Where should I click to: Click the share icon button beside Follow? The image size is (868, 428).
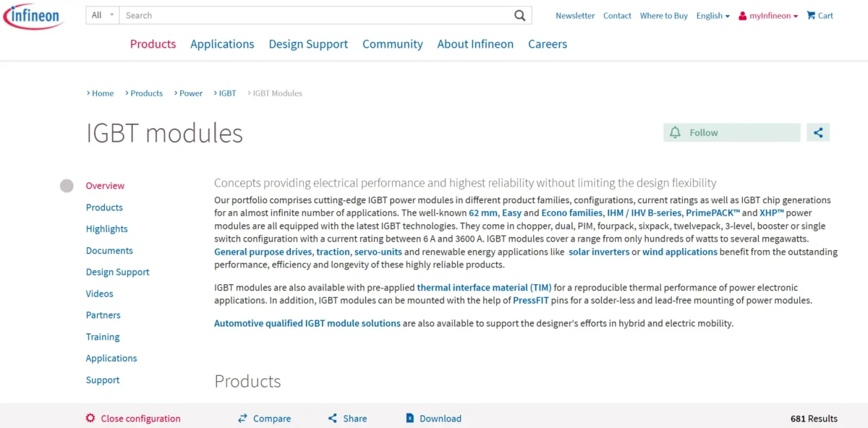pyautogui.click(x=818, y=132)
